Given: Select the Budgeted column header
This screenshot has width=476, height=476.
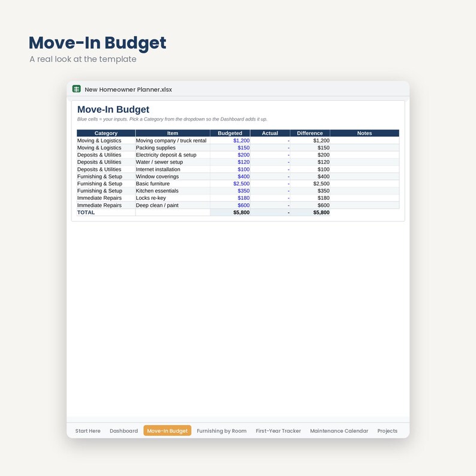Looking at the screenshot, I should pyautogui.click(x=230, y=133).
